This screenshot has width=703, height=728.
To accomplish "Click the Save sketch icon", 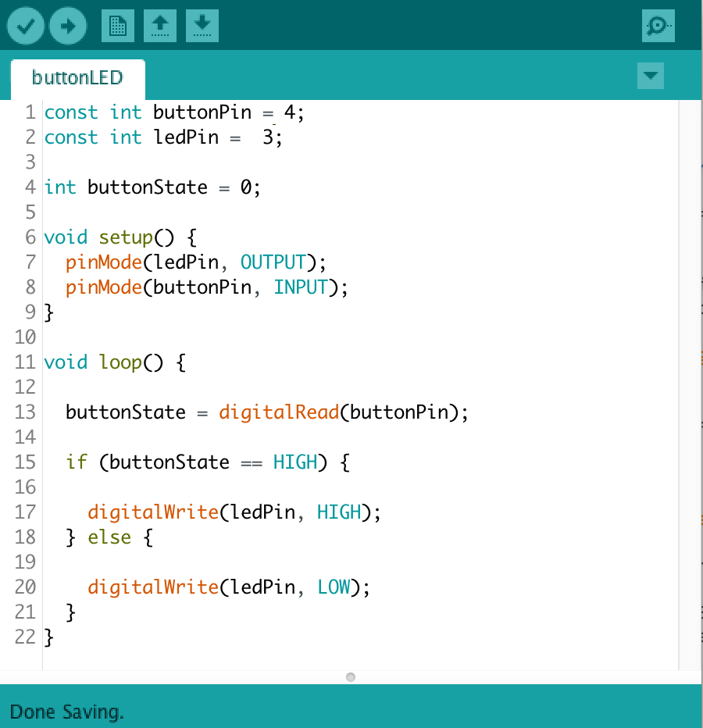I will click(x=202, y=25).
